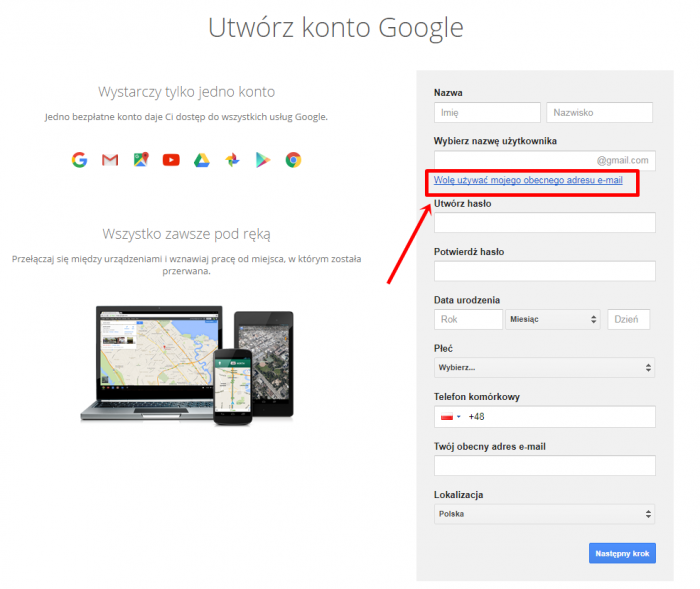700x589 pixels.
Task: Click the Imię first name field
Action: 487,113
